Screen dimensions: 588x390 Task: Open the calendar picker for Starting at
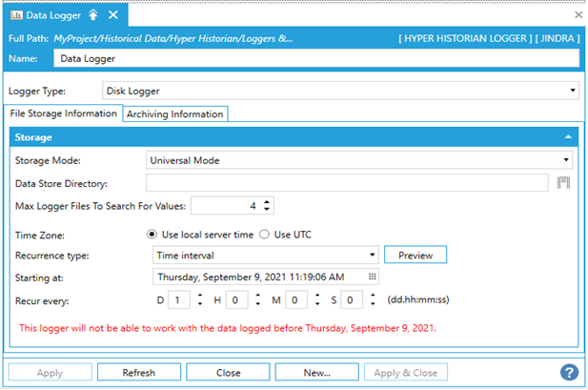click(x=373, y=277)
